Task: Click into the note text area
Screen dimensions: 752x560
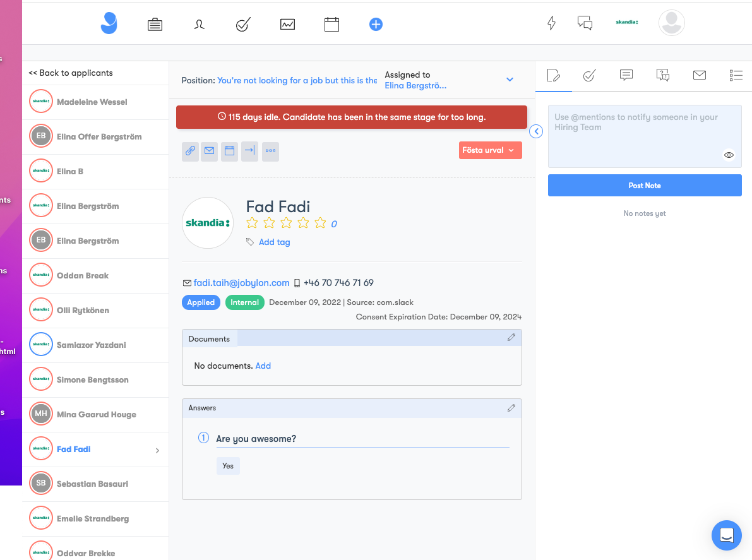Action: click(x=645, y=136)
